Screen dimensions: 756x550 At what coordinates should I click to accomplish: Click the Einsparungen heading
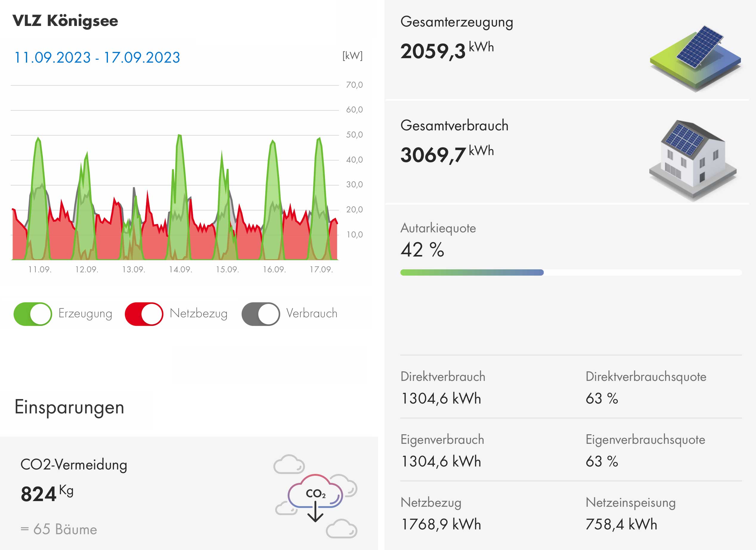tap(69, 407)
